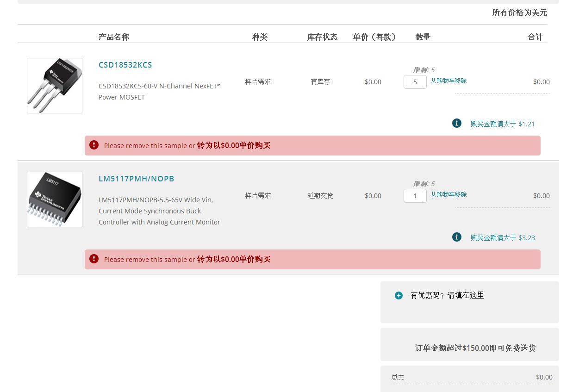579x392 pixels.
Task: Click the '库存状态' column header
Action: (322, 37)
